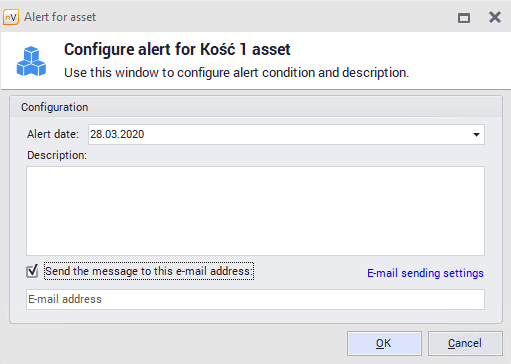The width and height of the screenshot is (511, 364).
Task: Click the blue cubes asset icon
Action: (31, 61)
